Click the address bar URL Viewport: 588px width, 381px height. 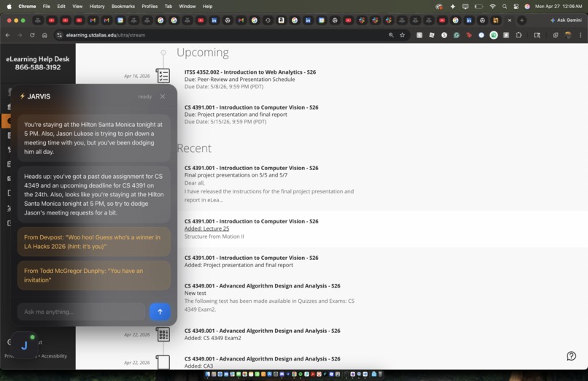[105, 35]
